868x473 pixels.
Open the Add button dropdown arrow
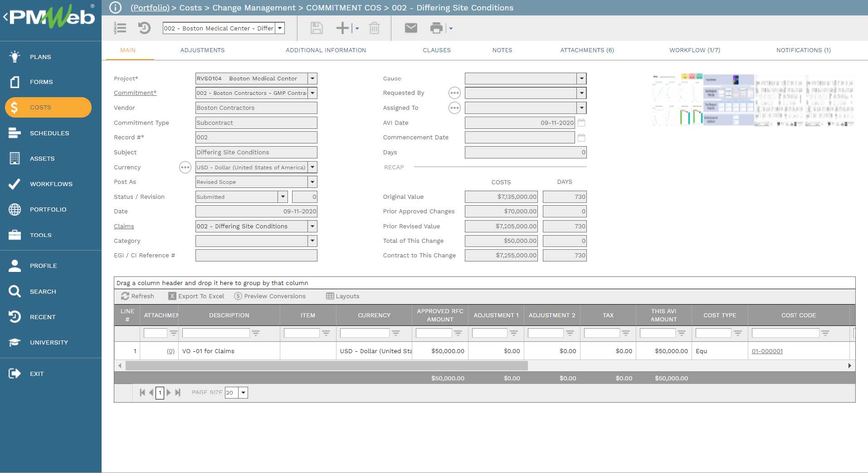(357, 28)
